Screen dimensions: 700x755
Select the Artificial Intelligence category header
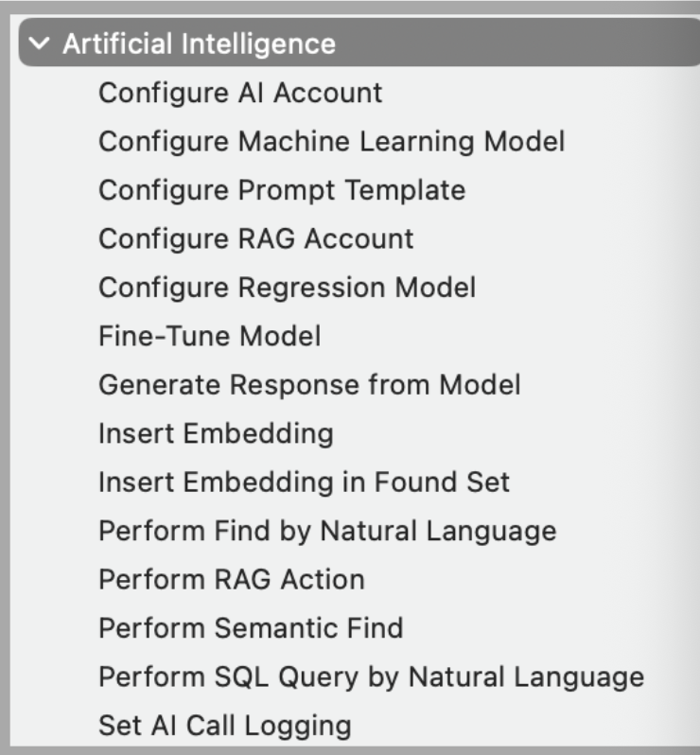coord(359,43)
